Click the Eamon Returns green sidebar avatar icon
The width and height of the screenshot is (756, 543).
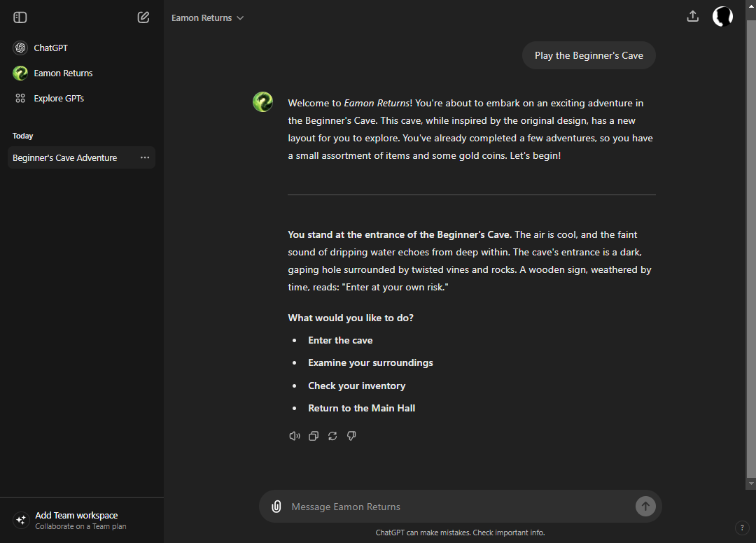[x=20, y=73]
